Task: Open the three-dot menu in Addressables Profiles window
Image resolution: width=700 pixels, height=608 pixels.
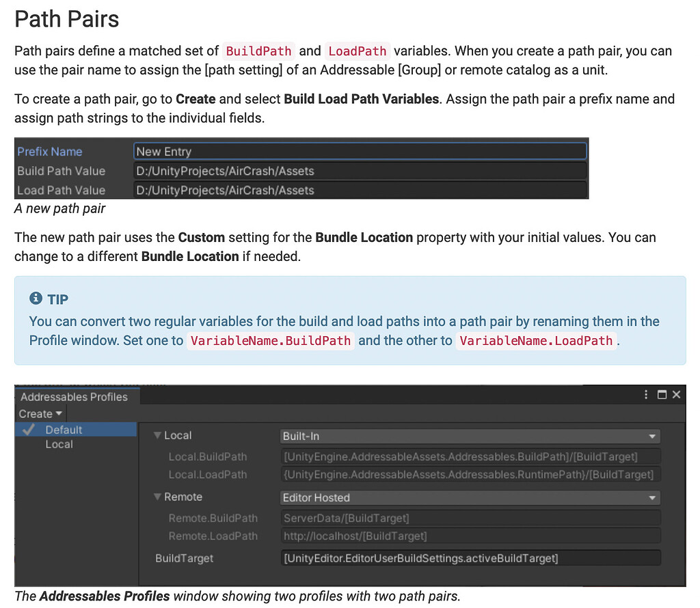Action: click(645, 394)
